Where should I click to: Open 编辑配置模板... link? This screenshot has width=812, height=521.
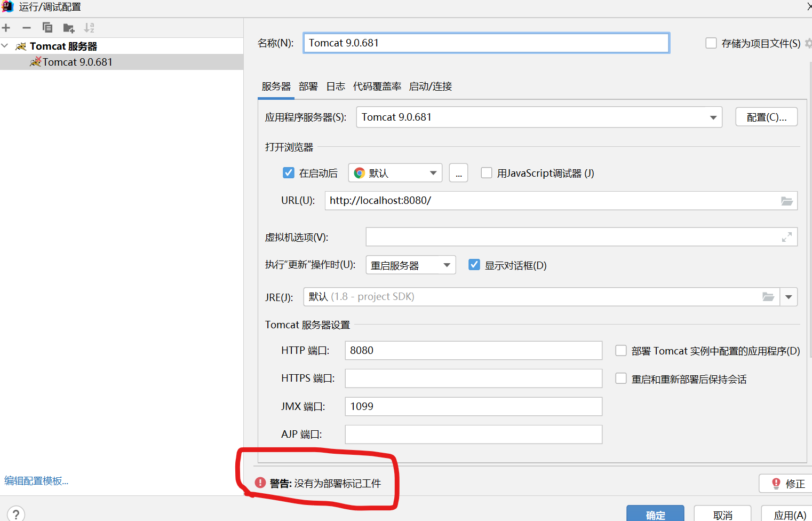36,481
